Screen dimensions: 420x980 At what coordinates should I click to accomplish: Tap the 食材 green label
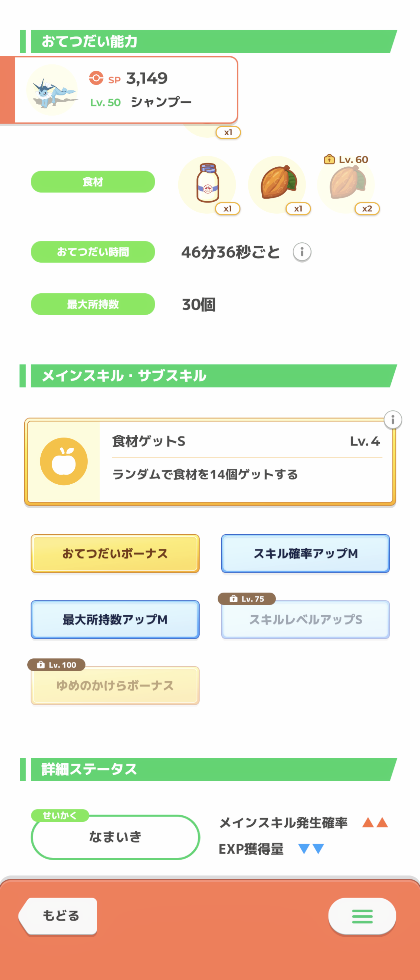point(93,182)
